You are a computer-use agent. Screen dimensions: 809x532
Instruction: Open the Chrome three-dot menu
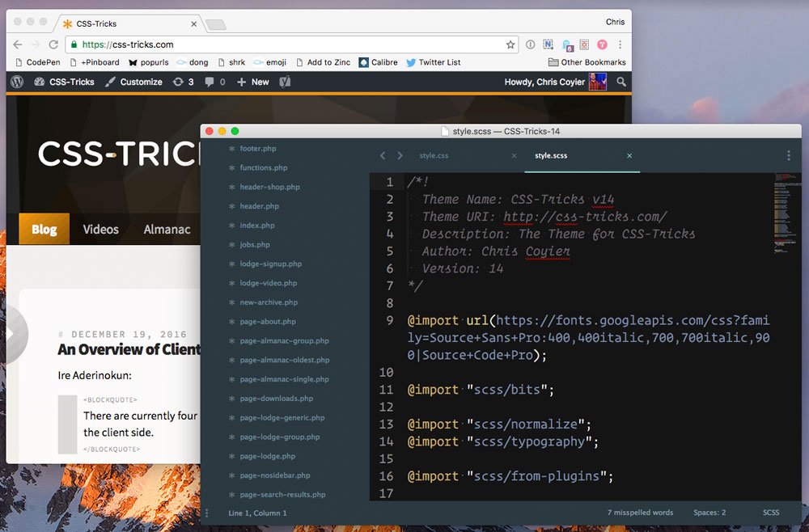(621, 44)
